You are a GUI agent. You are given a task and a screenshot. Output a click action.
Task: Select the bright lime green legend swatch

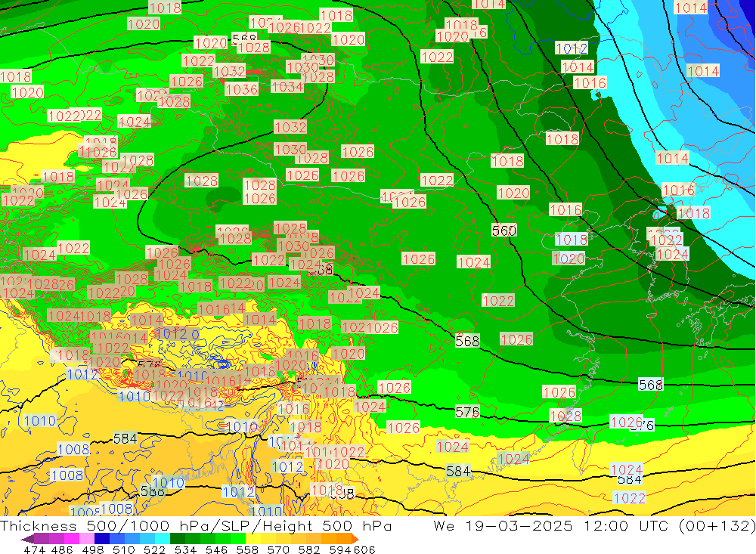(238, 539)
